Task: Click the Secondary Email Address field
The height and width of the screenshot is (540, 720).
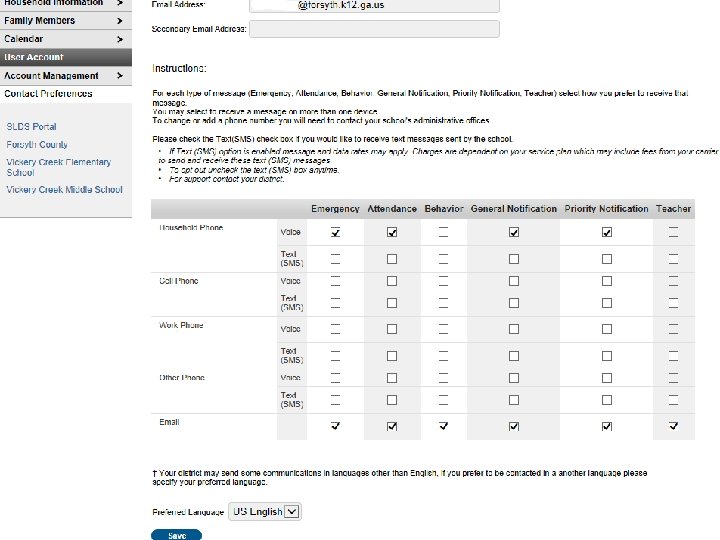Action: [x=374, y=29]
